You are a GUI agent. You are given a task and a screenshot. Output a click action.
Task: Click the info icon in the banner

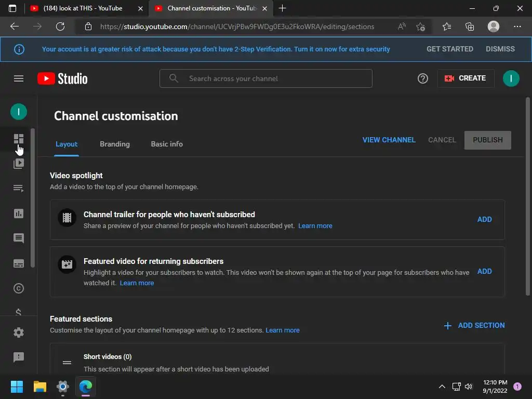tap(19, 49)
